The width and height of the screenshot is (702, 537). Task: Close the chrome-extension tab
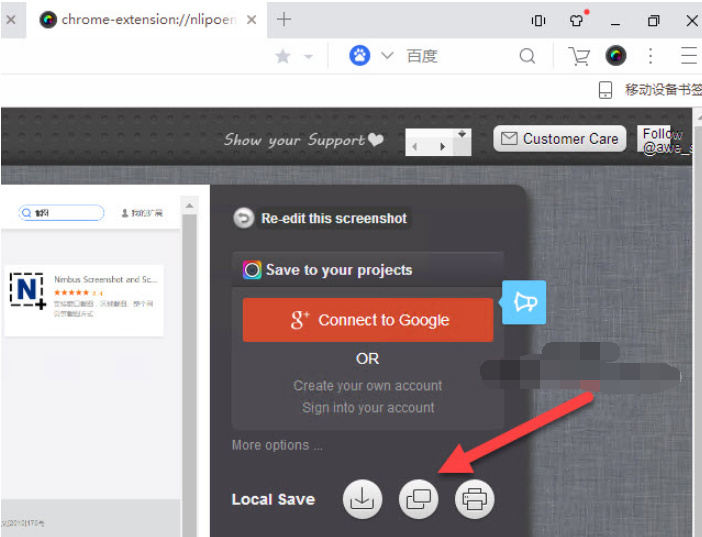tap(252, 20)
